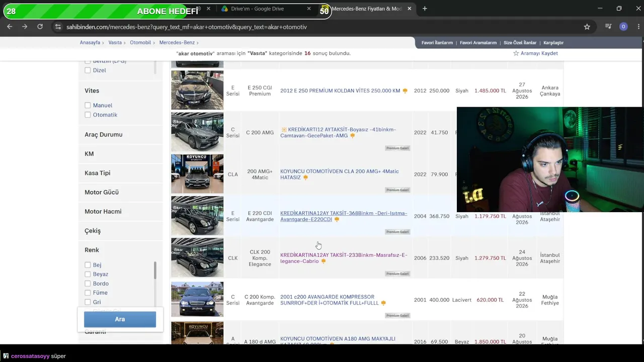Click the Renk color list scrollbar
The height and width of the screenshot is (362, 644).
pyautogui.click(x=155, y=270)
